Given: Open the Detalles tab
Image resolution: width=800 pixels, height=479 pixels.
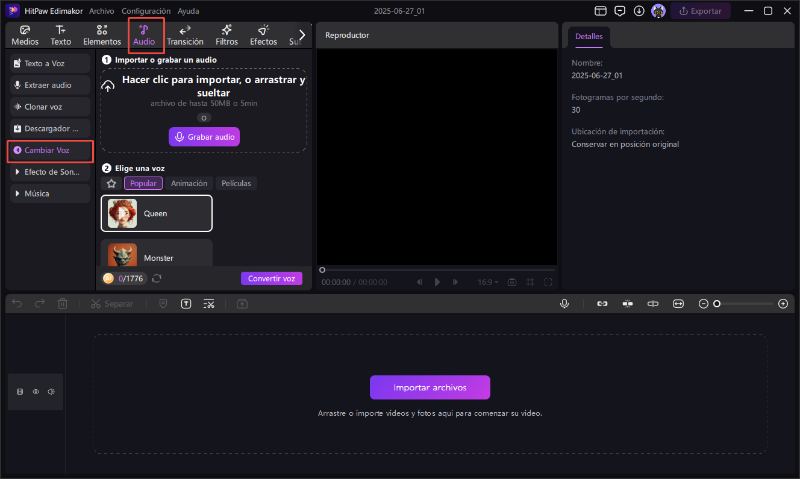Looking at the screenshot, I should [x=589, y=37].
